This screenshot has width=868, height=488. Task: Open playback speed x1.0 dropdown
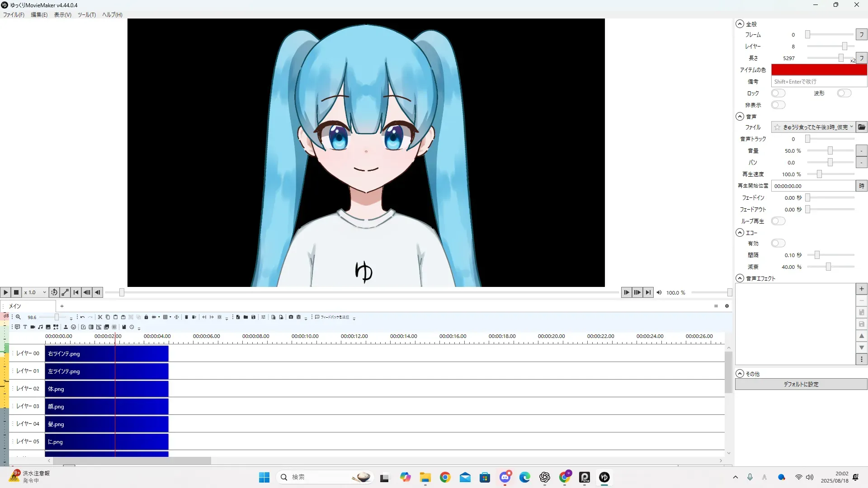(x=35, y=292)
